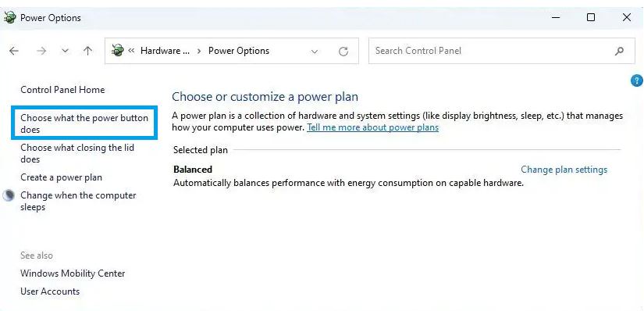This screenshot has width=644, height=311.
Task: Open address bar history dropdown
Action: (315, 52)
